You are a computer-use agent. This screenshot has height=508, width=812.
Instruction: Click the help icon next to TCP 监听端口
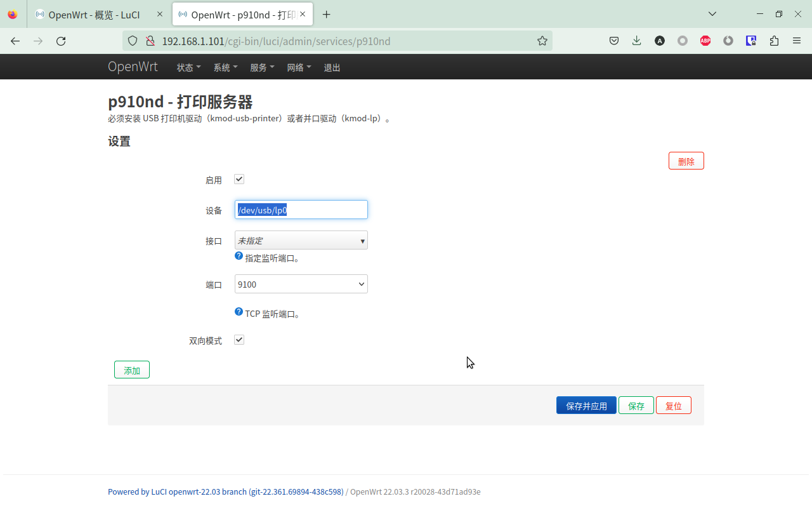[239, 312]
